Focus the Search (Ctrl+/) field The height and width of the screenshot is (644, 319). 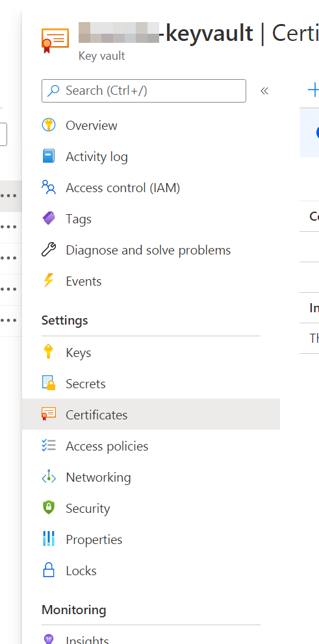click(144, 91)
